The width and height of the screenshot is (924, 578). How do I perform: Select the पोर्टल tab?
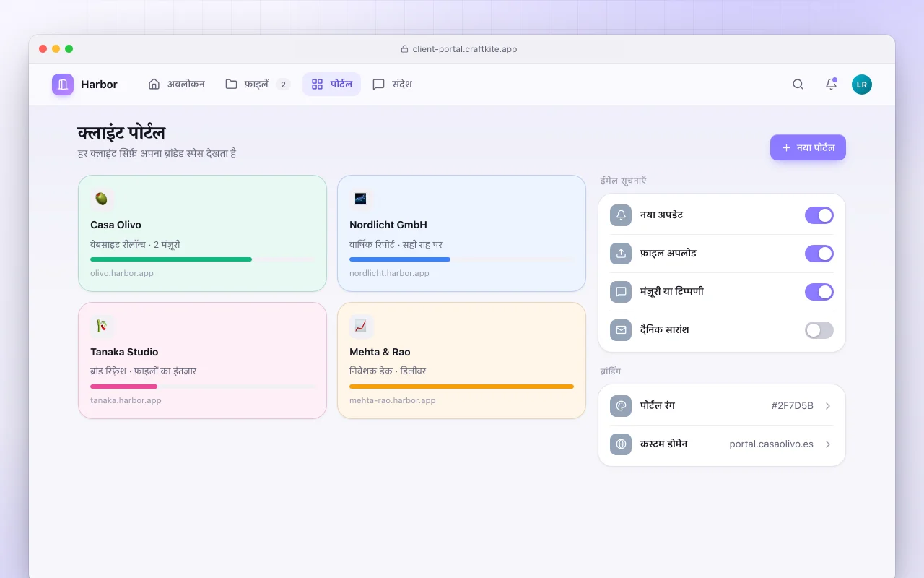click(331, 85)
